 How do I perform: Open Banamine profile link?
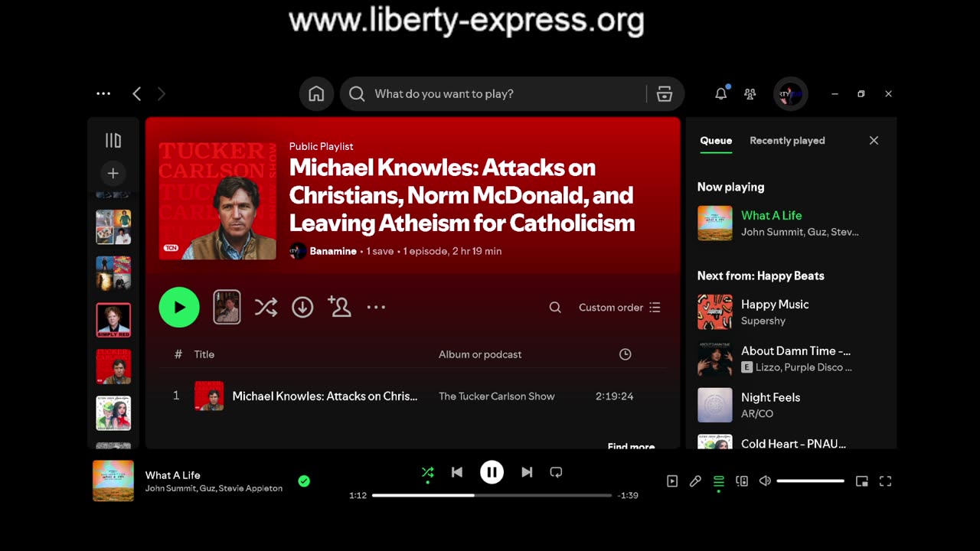333,251
